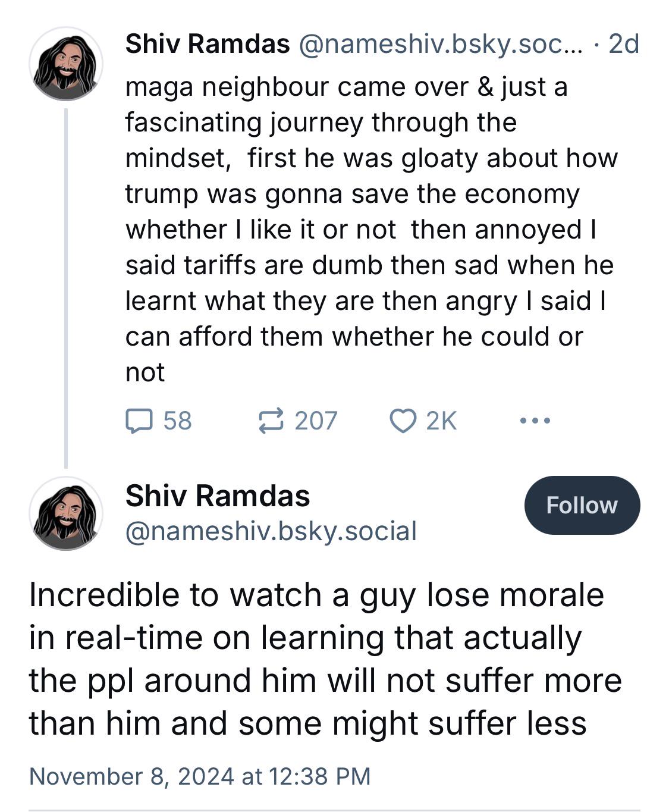This screenshot has width=669, height=812.
Task: Click the 2K likes count
Action: pyautogui.click(x=441, y=421)
